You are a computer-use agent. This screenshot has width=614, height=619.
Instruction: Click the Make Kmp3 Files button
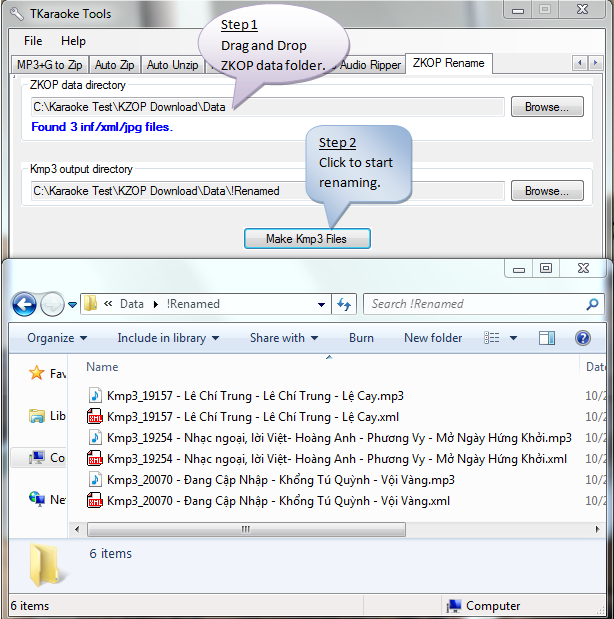pyautogui.click(x=307, y=239)
